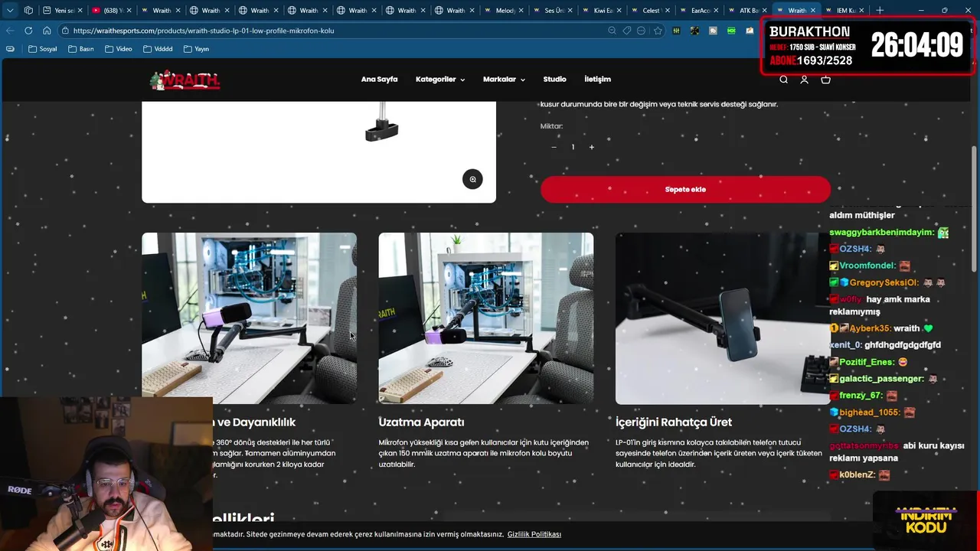Open bookmarks manager icon in favorites bar

10,49
